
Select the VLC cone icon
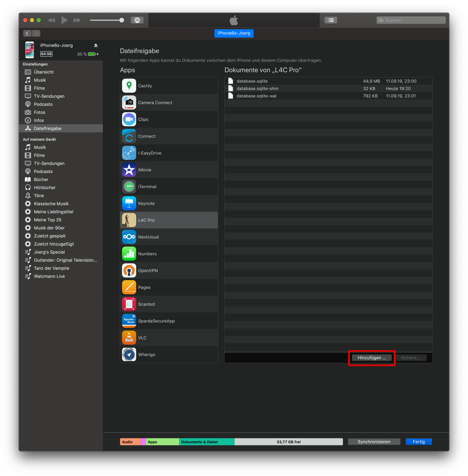(x=129, y=338)
